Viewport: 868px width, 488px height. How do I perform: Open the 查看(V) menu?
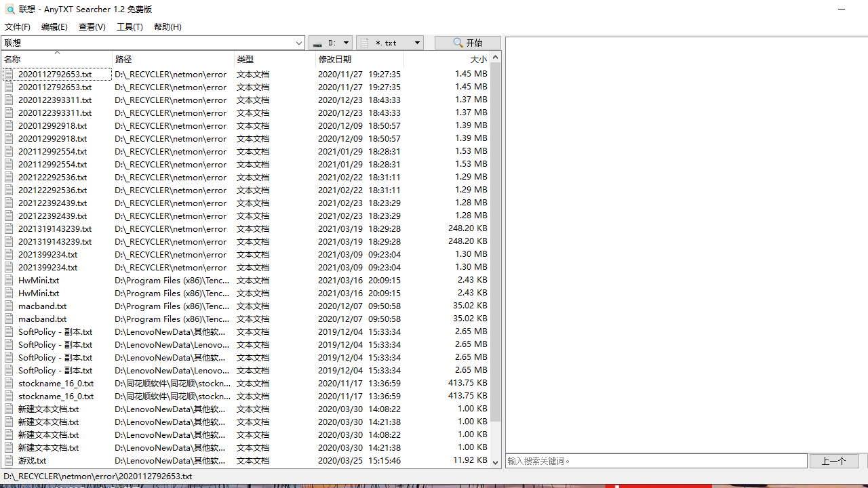92,26
